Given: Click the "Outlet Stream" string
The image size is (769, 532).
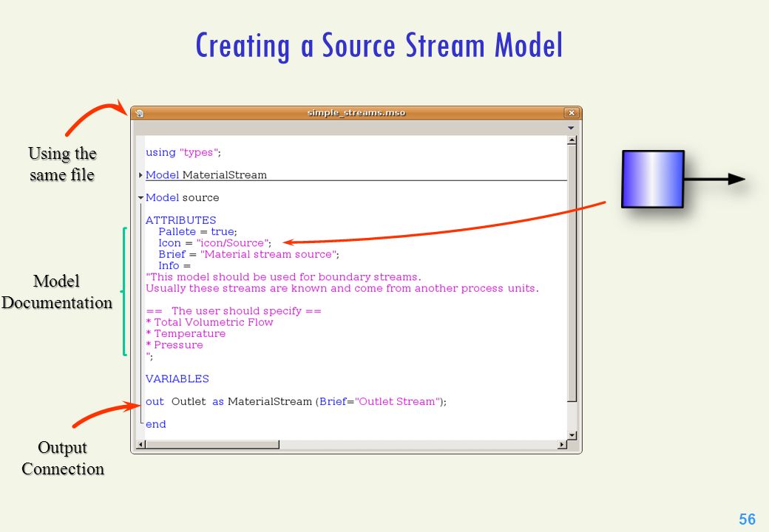Looking at the screenshot, I should (397, 402).
